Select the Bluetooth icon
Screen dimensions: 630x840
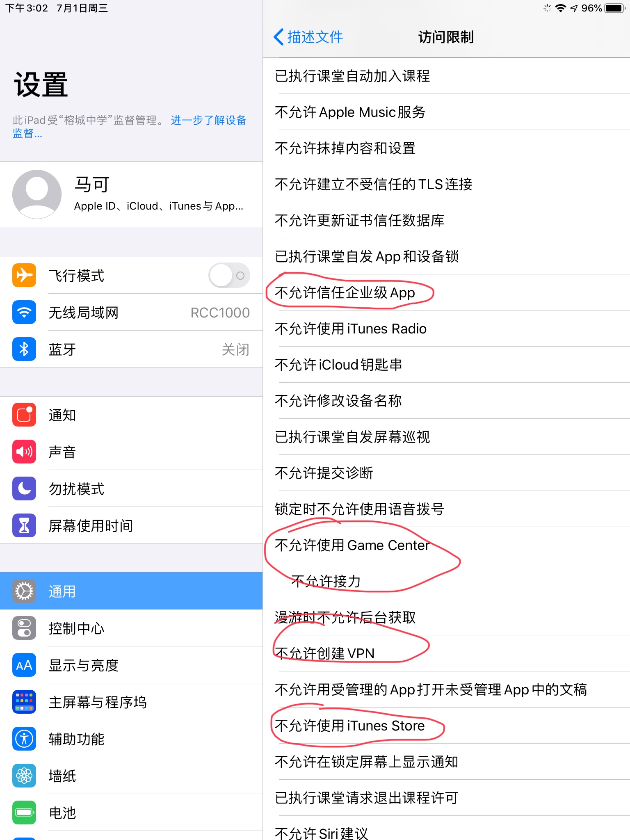pos(24,349)
